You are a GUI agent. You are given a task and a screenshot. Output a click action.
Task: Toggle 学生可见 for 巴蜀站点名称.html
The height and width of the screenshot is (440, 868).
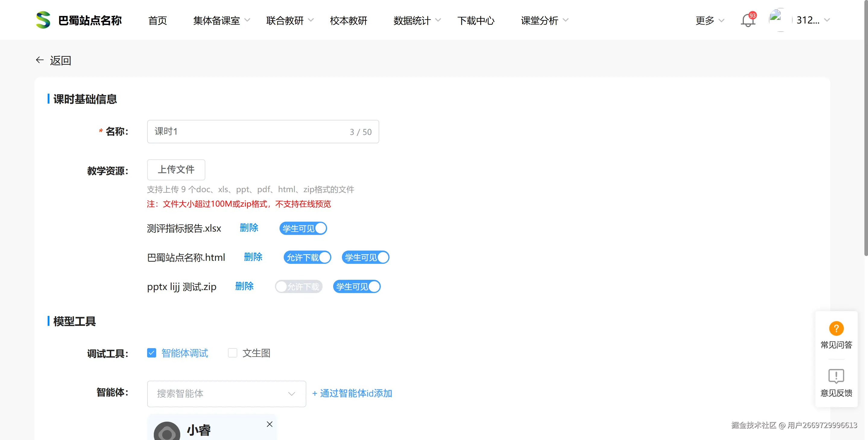[365, 257]
